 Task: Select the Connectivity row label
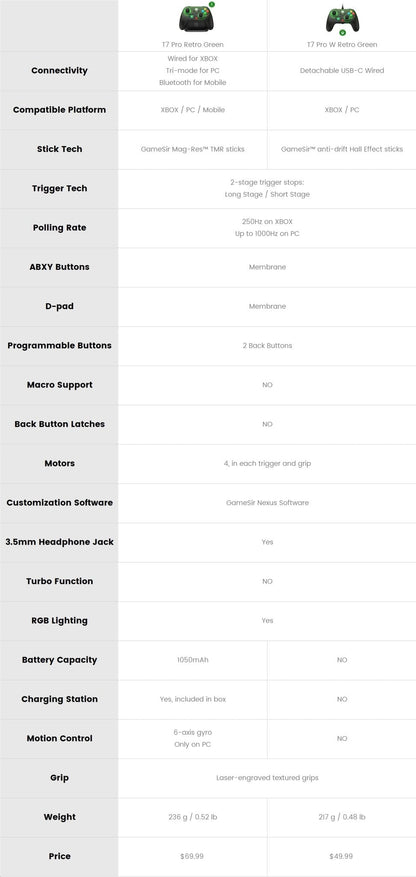59,70
